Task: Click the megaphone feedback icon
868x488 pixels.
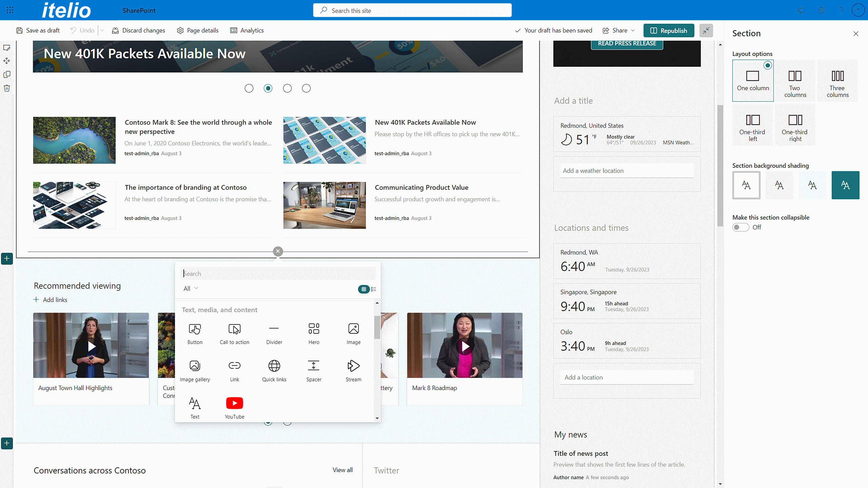Action: point(801,10)
